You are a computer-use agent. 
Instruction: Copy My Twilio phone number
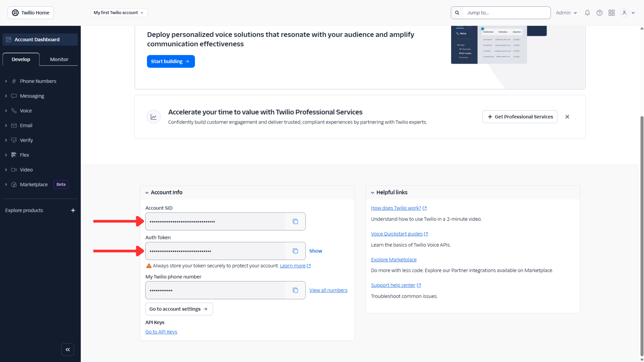point(296,290)
